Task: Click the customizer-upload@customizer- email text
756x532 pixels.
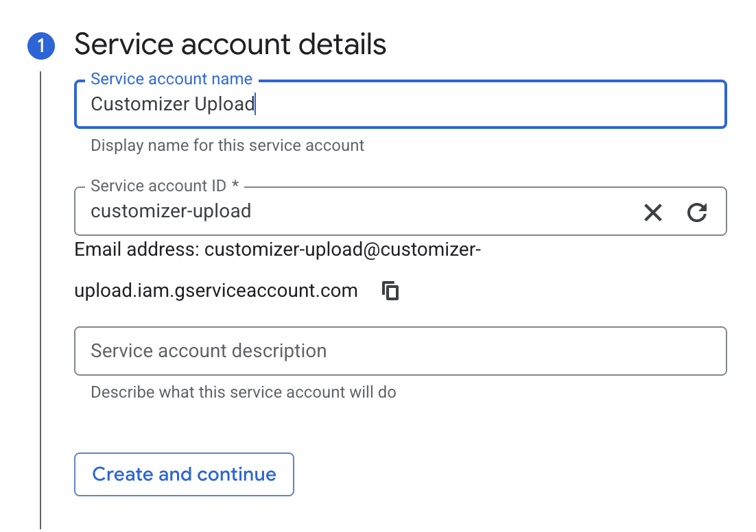Action: pos(342,250)
